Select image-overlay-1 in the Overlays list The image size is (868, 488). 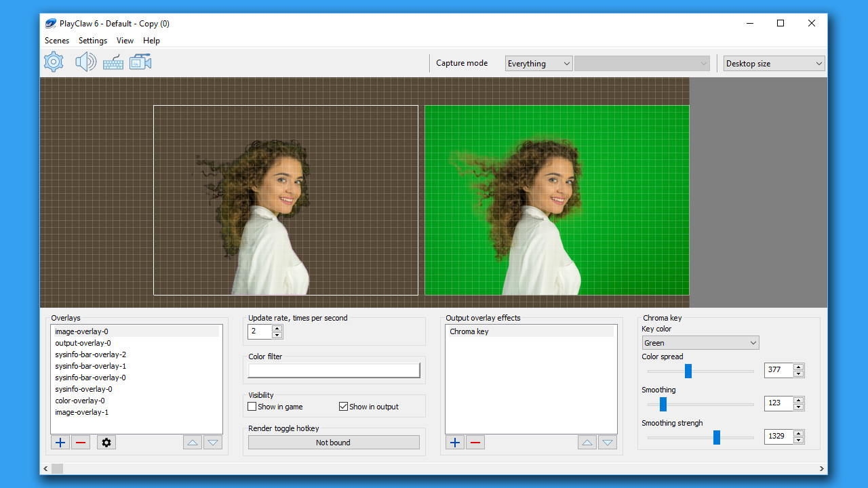(81, 412)
